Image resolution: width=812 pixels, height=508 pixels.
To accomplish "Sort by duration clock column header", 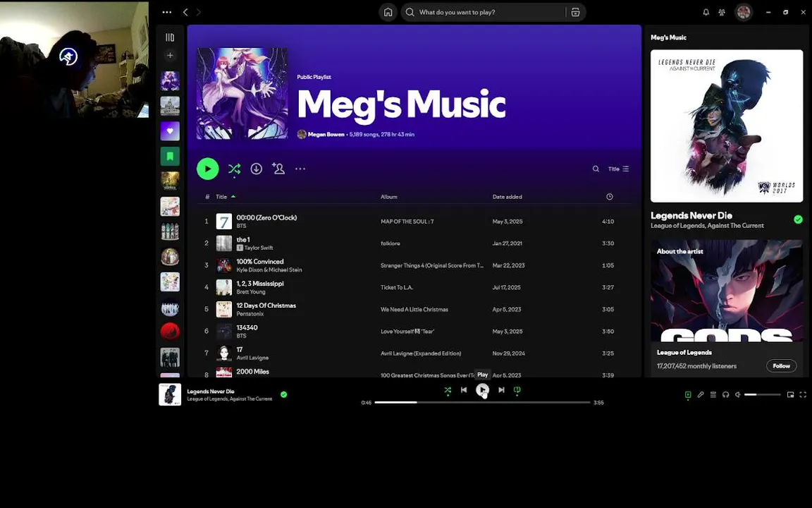I will (x=610, y=196).
